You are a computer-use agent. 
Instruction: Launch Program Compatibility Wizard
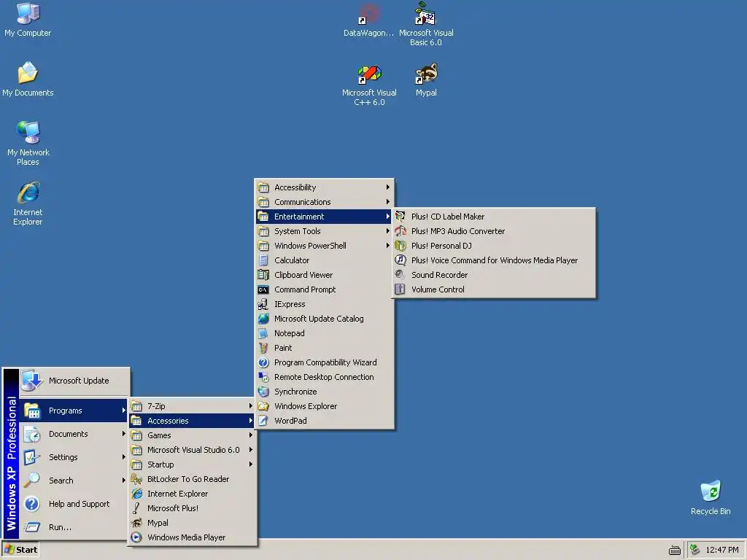click(x=325, y=362)
